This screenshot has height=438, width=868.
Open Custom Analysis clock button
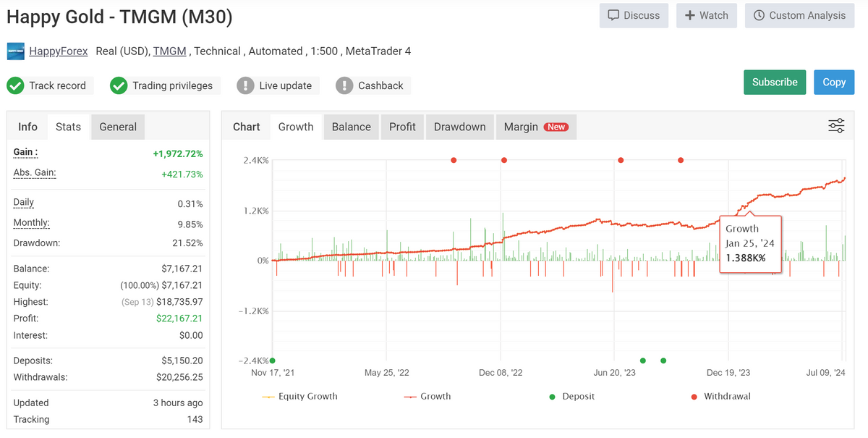[x=799, y=15]
